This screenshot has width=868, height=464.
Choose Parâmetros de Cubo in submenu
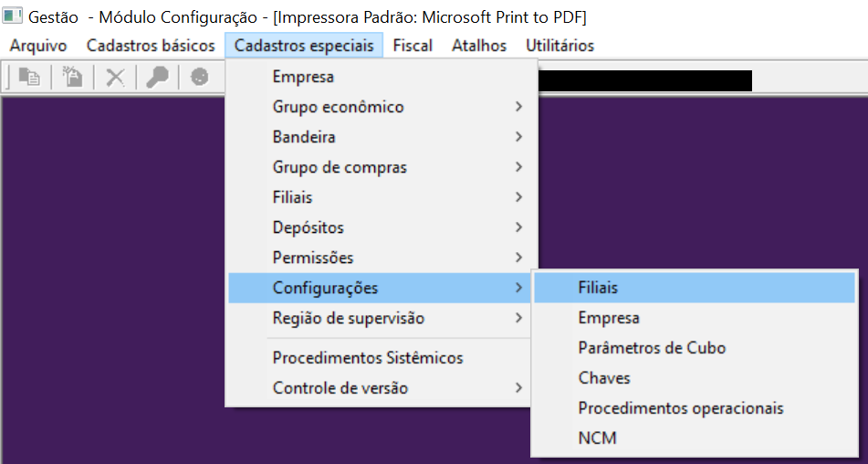click(652, 348)
